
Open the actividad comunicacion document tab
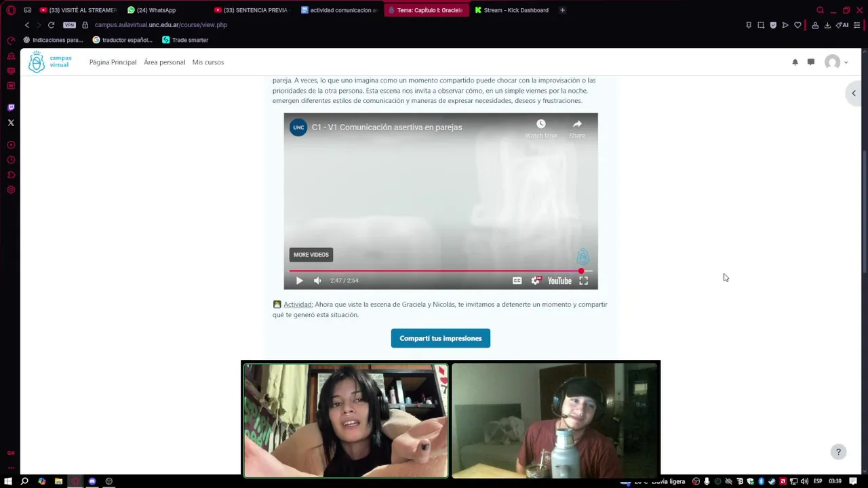pyautogui.click(x=339, y=10)
